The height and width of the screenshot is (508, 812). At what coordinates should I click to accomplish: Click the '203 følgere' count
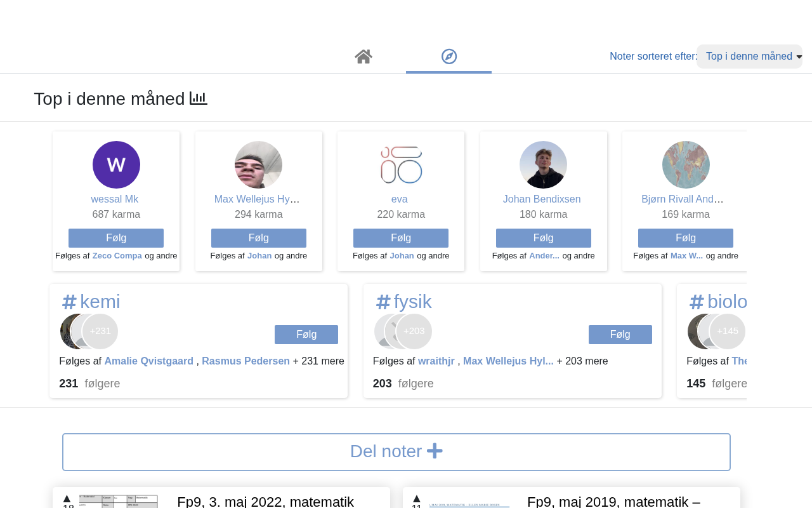(403, 384)
